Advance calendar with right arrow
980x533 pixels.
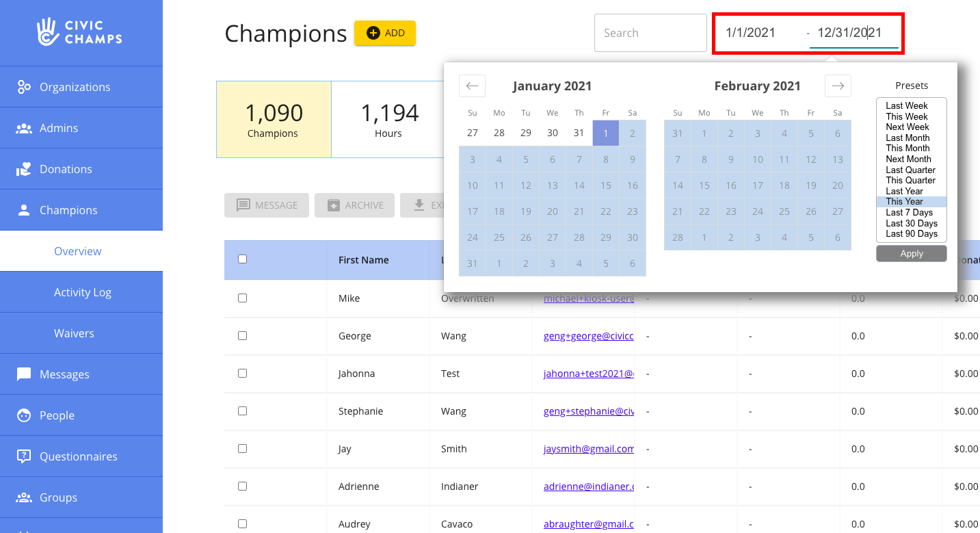tap(838, 86)
